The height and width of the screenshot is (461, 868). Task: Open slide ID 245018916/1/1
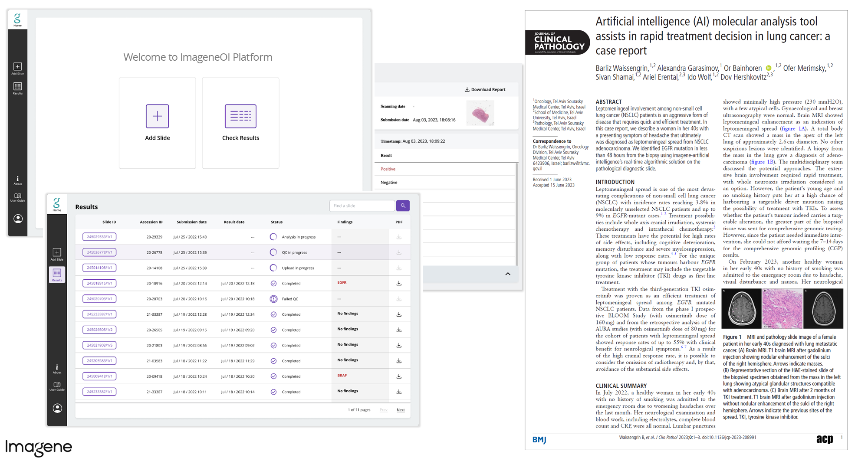99,283
